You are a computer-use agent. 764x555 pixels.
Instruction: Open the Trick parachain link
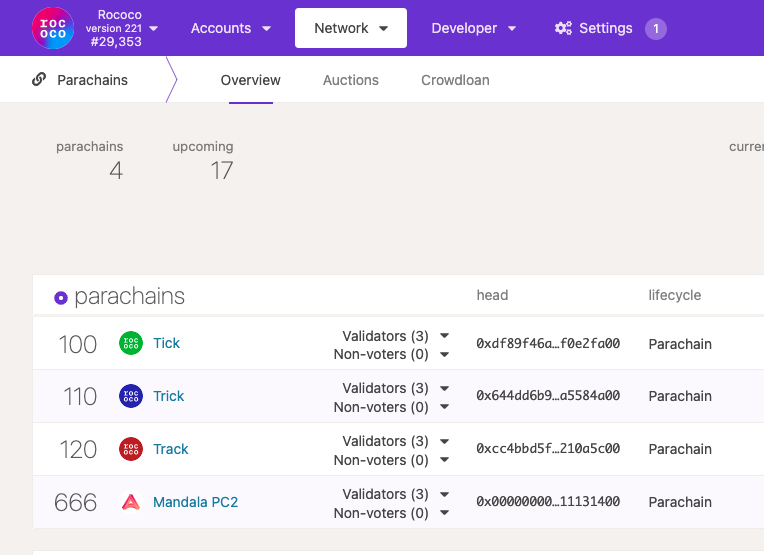tap(169, 396)
